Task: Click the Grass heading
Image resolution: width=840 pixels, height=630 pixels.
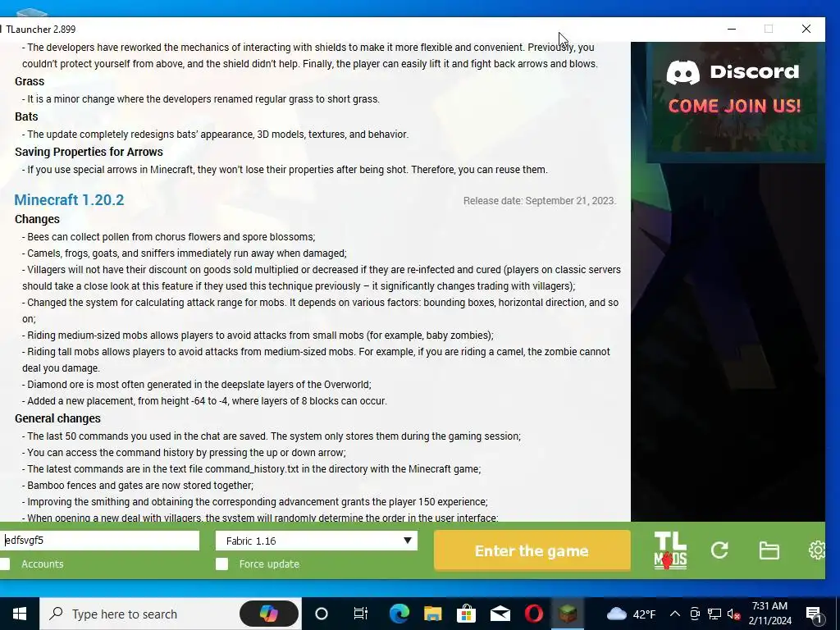Action: 30,81
